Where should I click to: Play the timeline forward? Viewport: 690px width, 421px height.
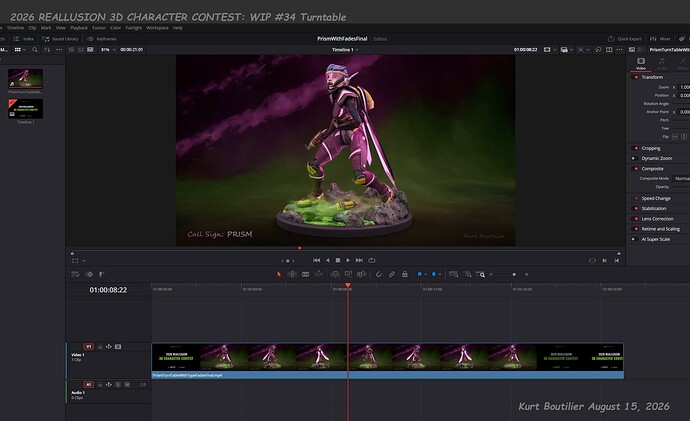(348, 260)
